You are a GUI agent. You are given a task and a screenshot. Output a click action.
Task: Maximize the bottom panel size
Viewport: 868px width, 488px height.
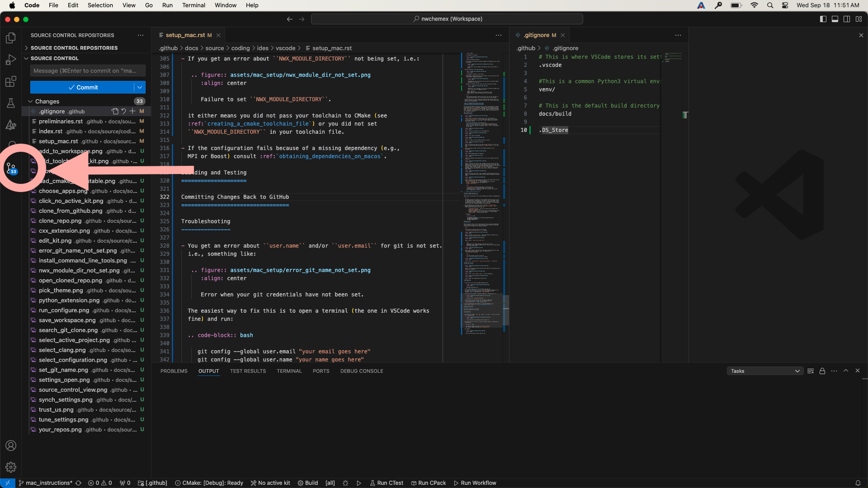(x=846, y=371)
